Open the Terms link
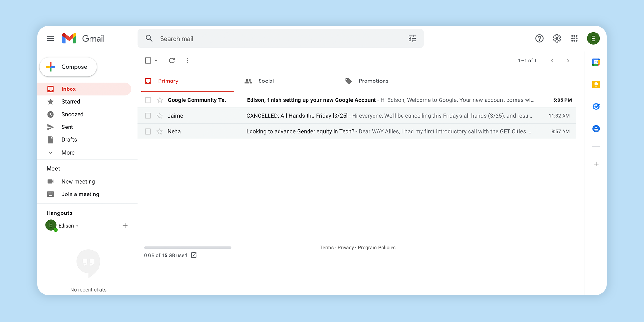The image size is (644, 322). pos(327,248)
